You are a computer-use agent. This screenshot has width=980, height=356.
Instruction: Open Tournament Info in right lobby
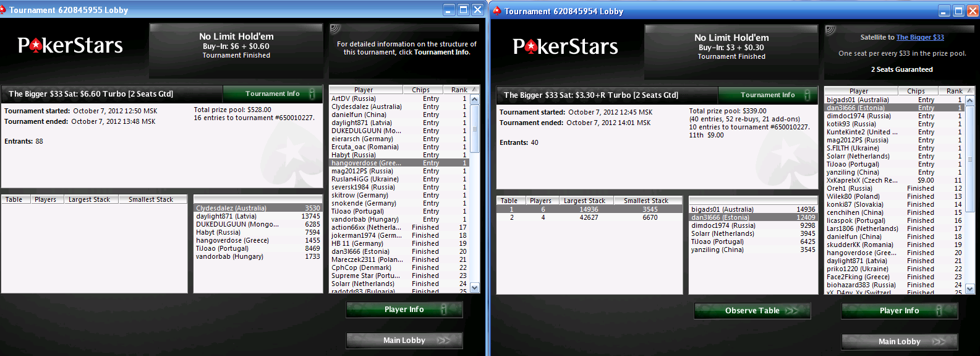[768, 95]
